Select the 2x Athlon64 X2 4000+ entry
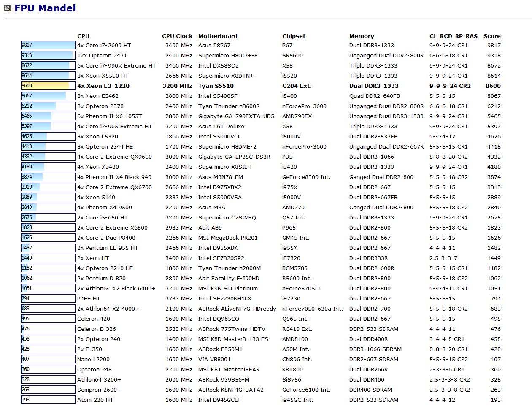This screenshot has height=406, width=532. [x=108, y=309]
